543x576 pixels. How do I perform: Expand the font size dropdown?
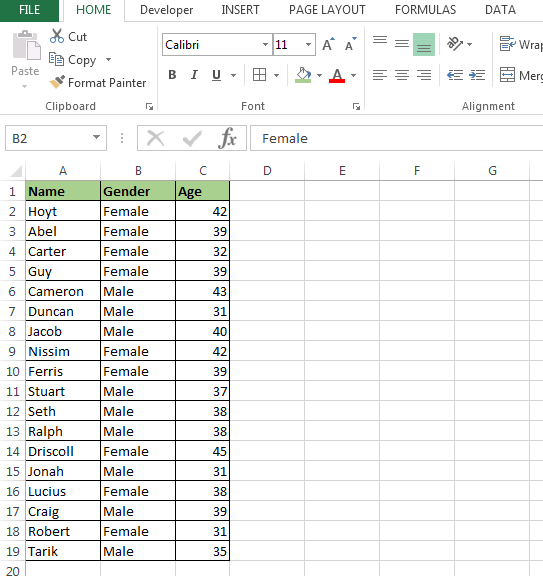pyautogui.click(x=308, y=44)
